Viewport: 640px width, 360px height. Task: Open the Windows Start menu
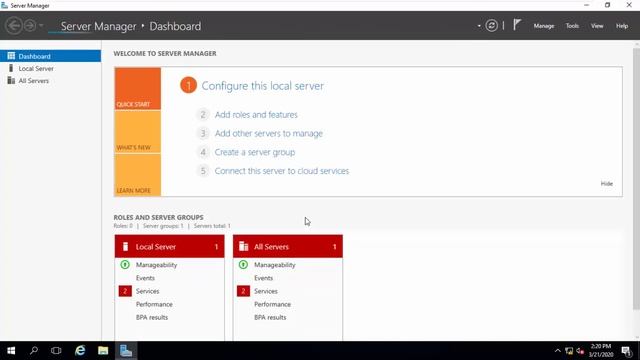click(11, 351)
